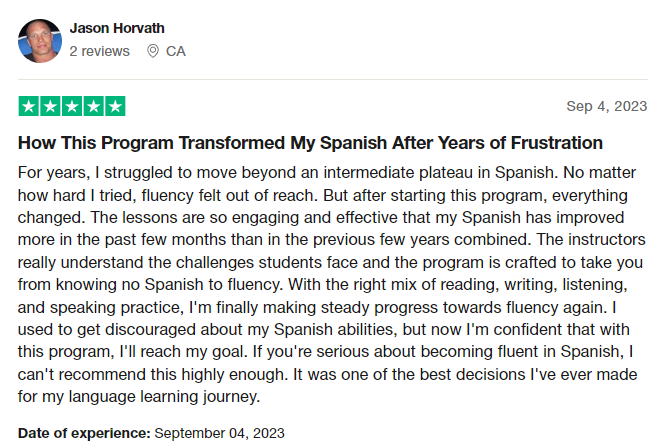The image size is (663, 448).
Task: Click the fourth green rating star
Action: tap(93, 106)
